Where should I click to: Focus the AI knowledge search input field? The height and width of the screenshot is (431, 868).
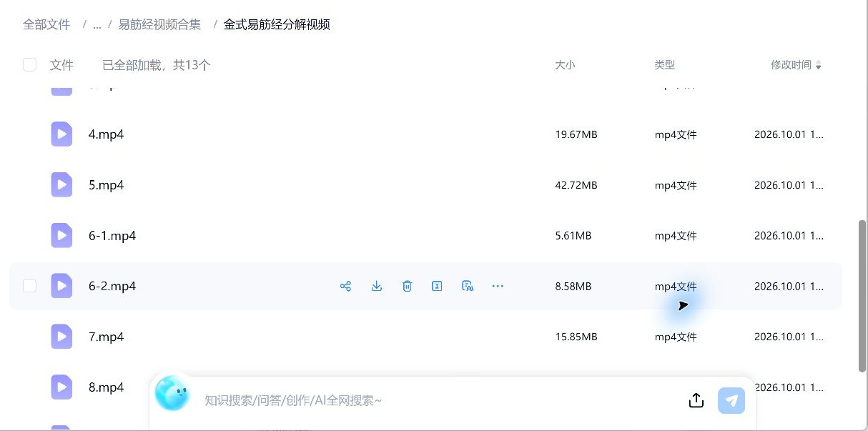coord(436,400)
